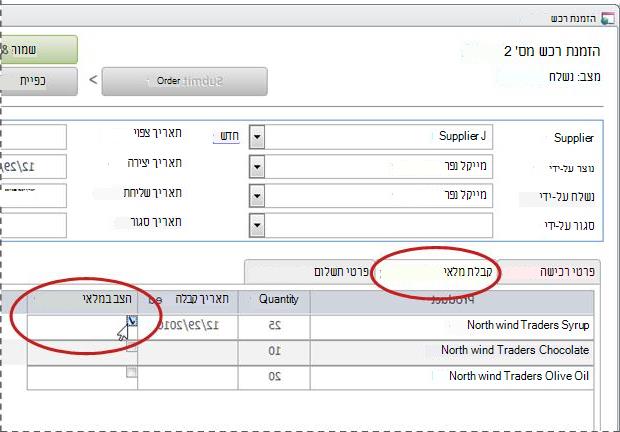
Task: Switch to the פרטי תשלום tab
Action: 310,272
